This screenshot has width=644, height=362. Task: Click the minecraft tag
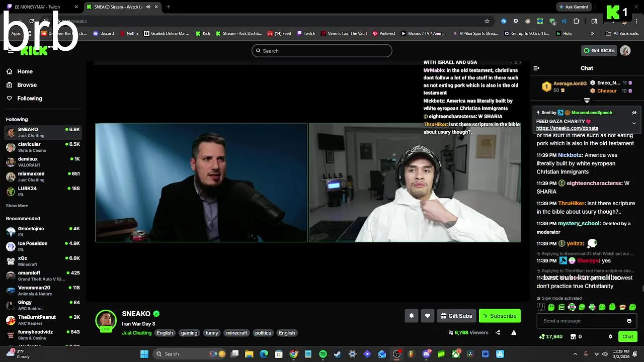tap(236, 333)
